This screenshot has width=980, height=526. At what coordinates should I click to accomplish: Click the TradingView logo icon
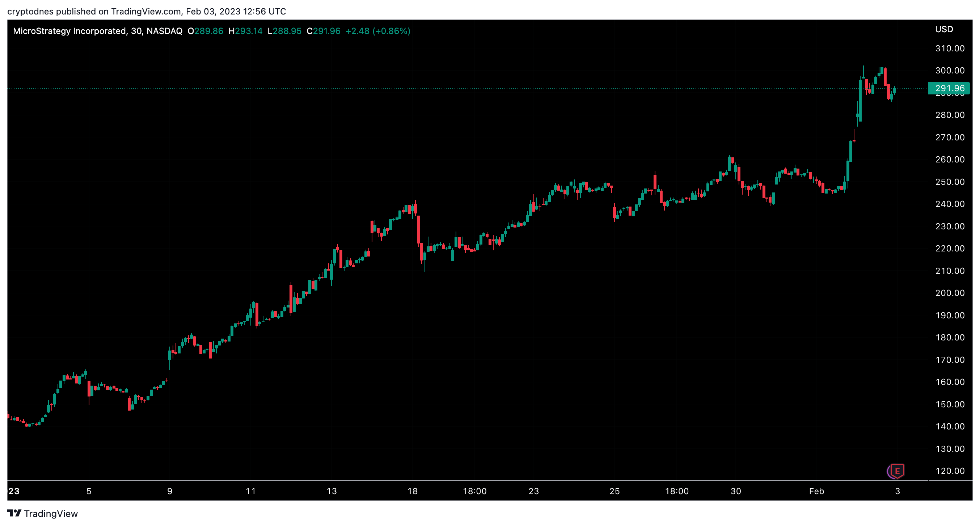(14, 513)
